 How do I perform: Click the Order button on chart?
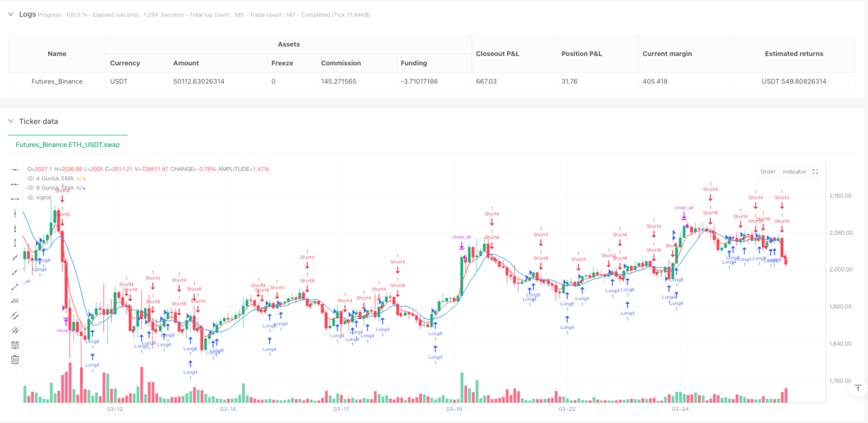pyautogui.click(x=768, y=171)
